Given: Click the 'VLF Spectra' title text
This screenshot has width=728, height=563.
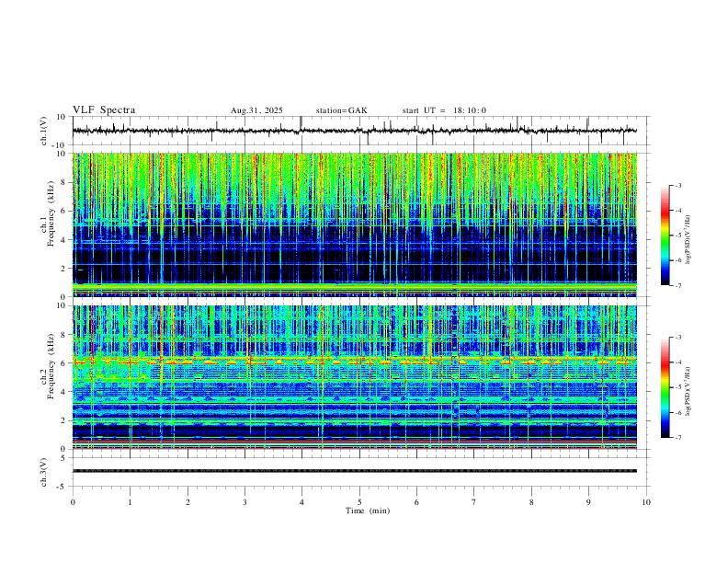Looking at the screenshot, I should (104, 110).
